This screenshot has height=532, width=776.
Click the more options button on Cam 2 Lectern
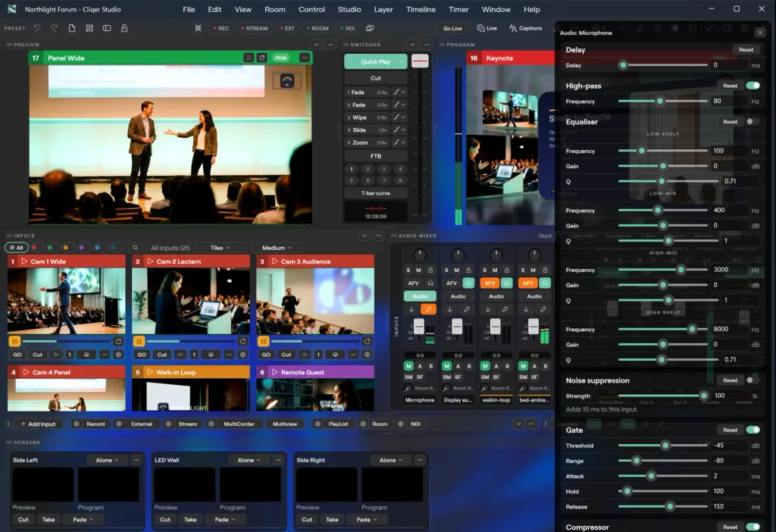pos(229,355)
